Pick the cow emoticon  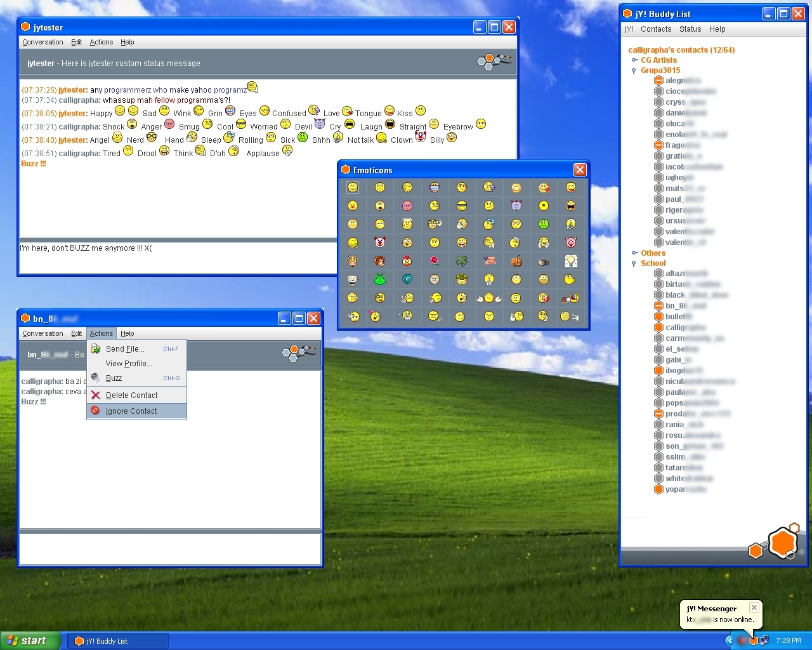[x=353, y=261]
